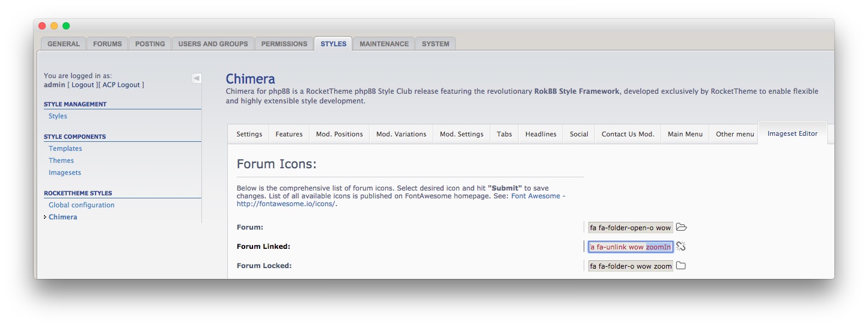The width and height of the screenshot is (868, 327).
Task: Open the Imagesets link in sidebar
Action: 65,173
